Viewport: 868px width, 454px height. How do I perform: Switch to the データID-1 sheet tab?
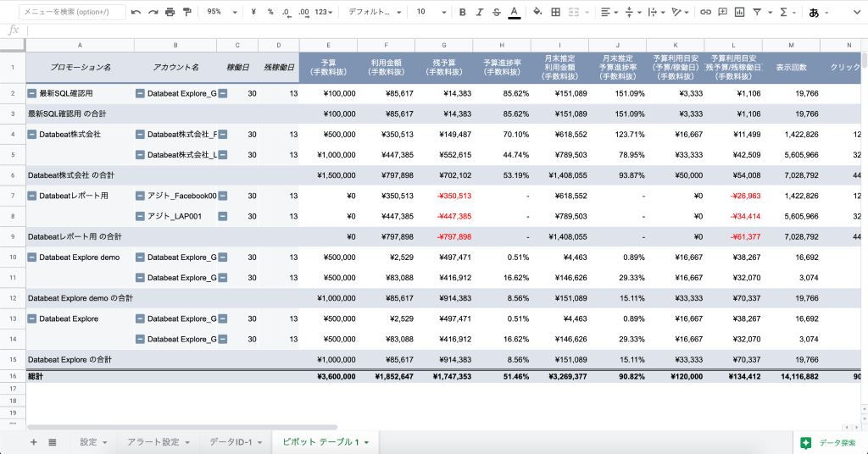click(x=236, y=442)
